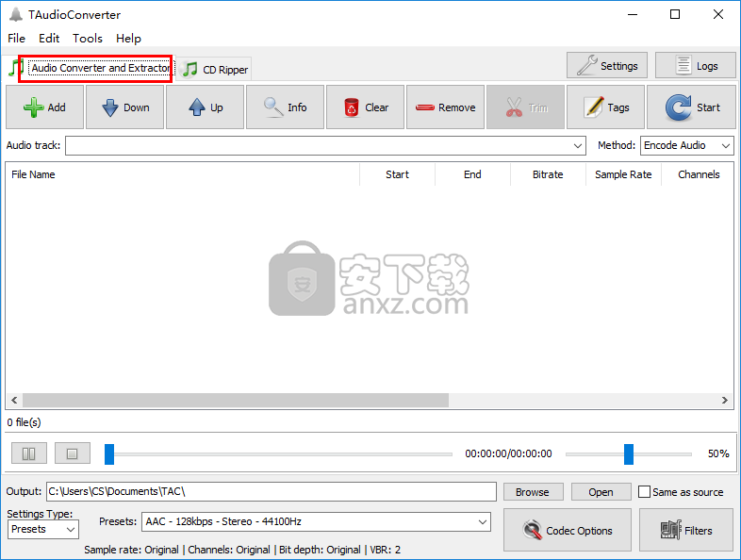This screenshot has height=560, width=741.
Task: Open the Logs window
Action: (x=695, y=66)
